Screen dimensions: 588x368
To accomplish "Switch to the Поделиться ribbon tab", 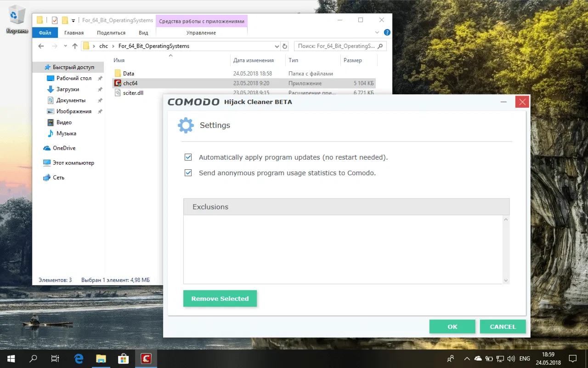I will click(x=111, y=33).
